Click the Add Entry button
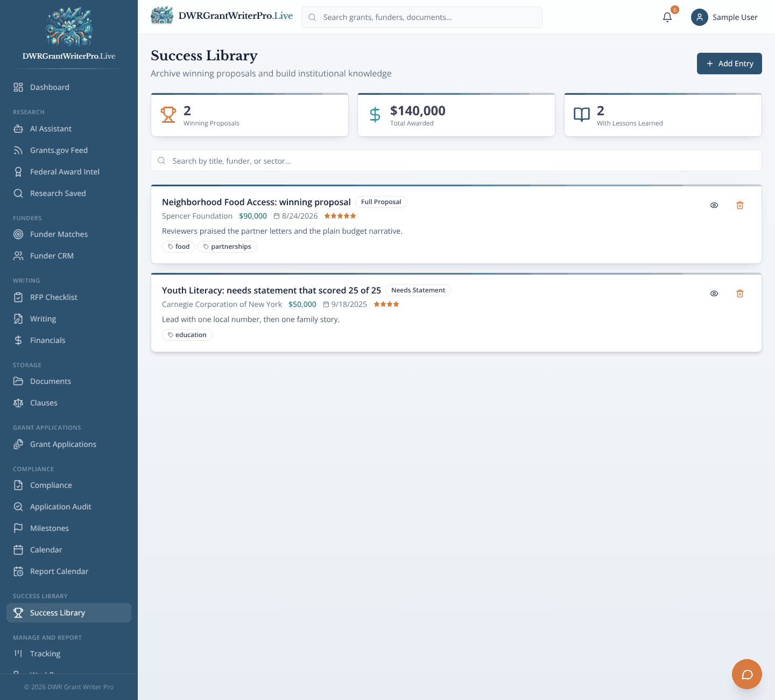 click(729, 64)
